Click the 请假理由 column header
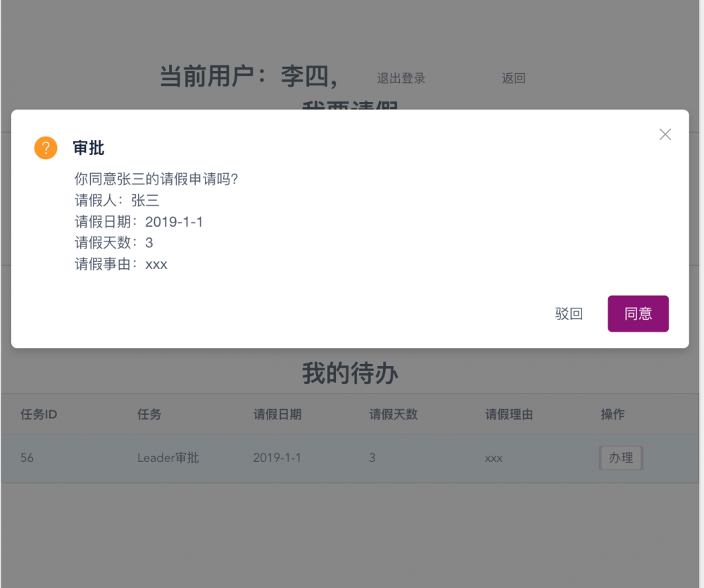This screenshot has width=704, height=588. coord(509,415)
